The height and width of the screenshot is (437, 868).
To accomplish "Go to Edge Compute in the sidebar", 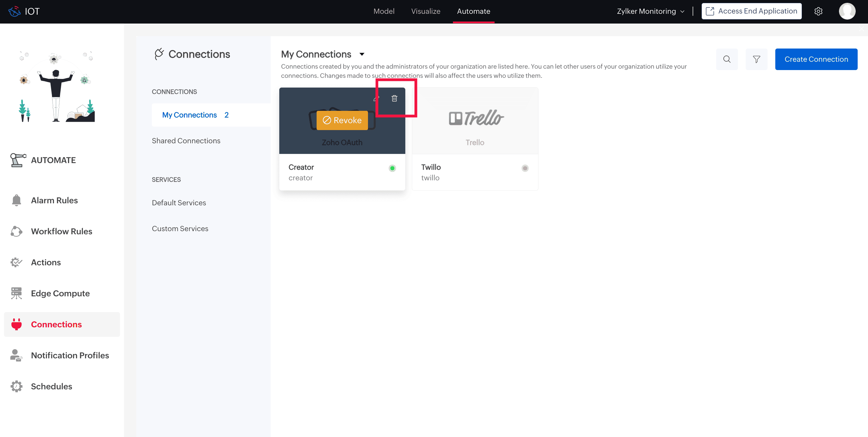I will click(x=60, y=293).
